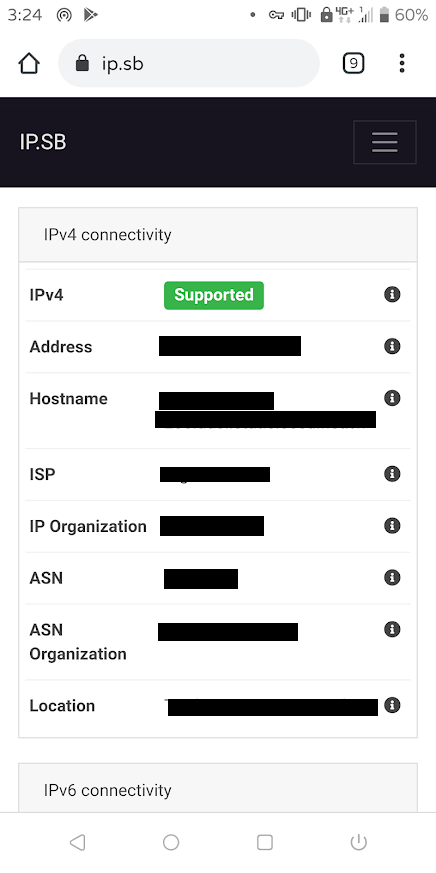Tap the ip.sb address bar
436x873 pixels.
point(189,63)
